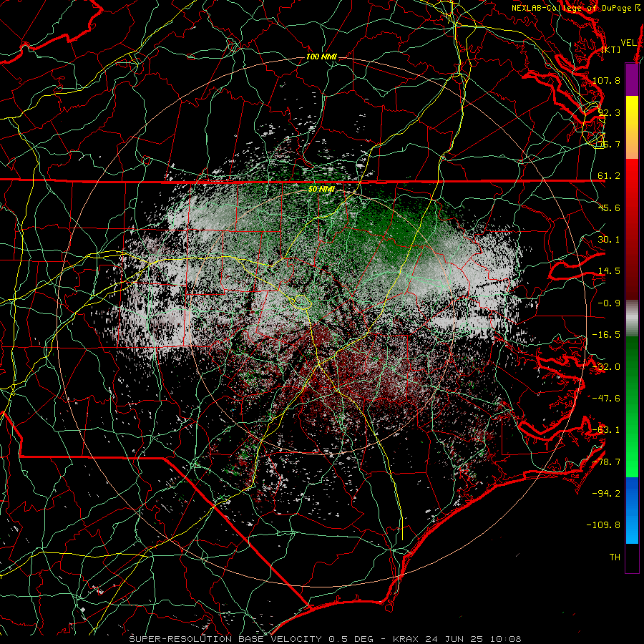Click the TH legend label
Image resolution: width=644 pixels, height=644 pixels.
pos(615,557)
